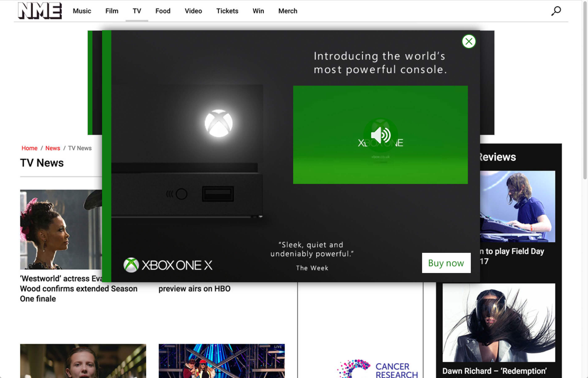Open the live stage performance thumbnail
Viewport: 588px width, 378px height.
point(222,361)
